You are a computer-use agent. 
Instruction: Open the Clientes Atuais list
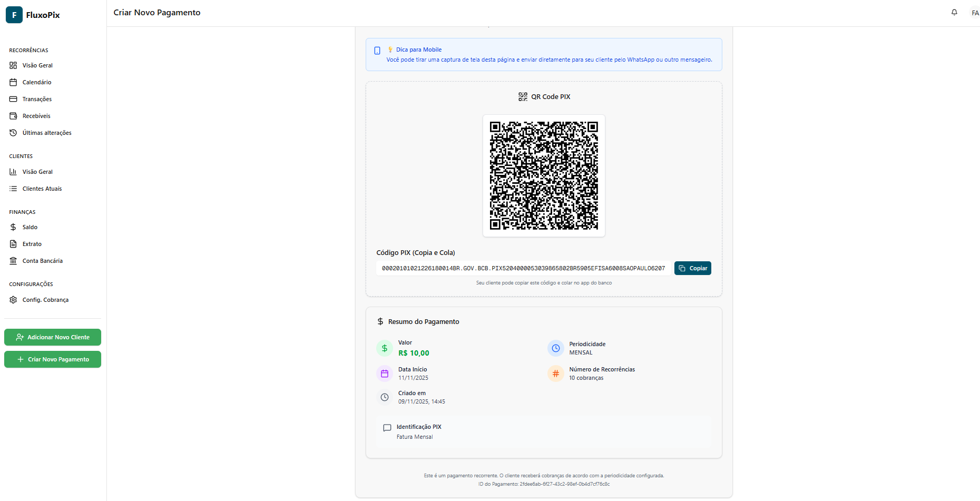click(x=42, y=189)
